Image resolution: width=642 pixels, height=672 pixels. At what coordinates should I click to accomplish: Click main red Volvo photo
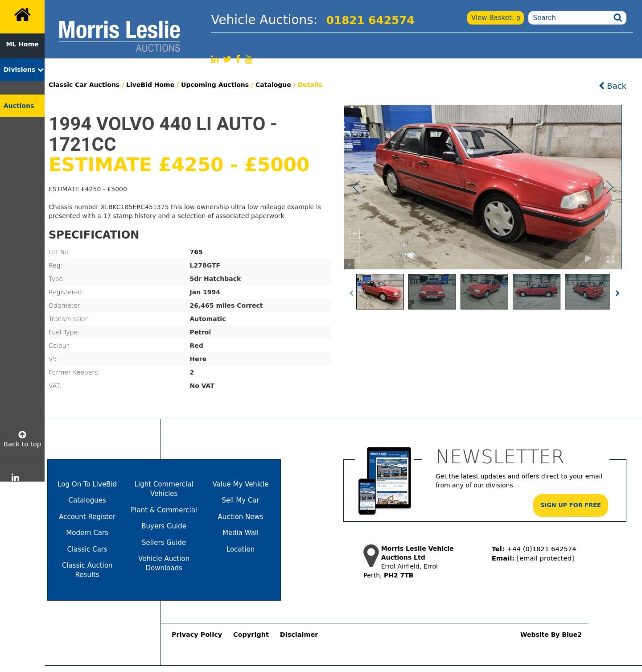(x=483, y=187)
